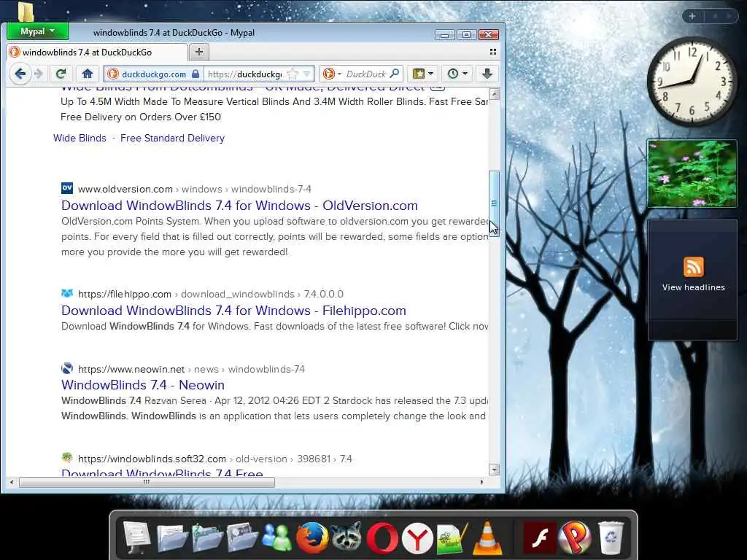Launch Firefox from the dock
Screen dimensions: 747x560
[312, 537]
